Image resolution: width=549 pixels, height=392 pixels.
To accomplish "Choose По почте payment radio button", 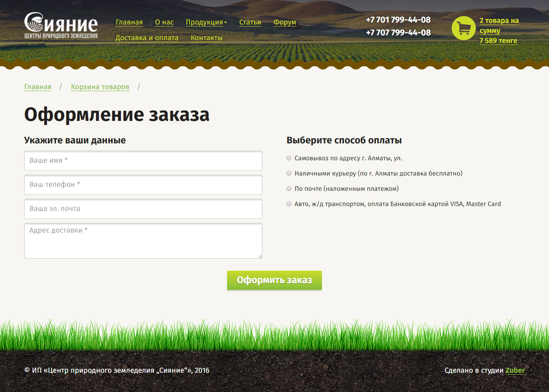I will click(289, 189).
